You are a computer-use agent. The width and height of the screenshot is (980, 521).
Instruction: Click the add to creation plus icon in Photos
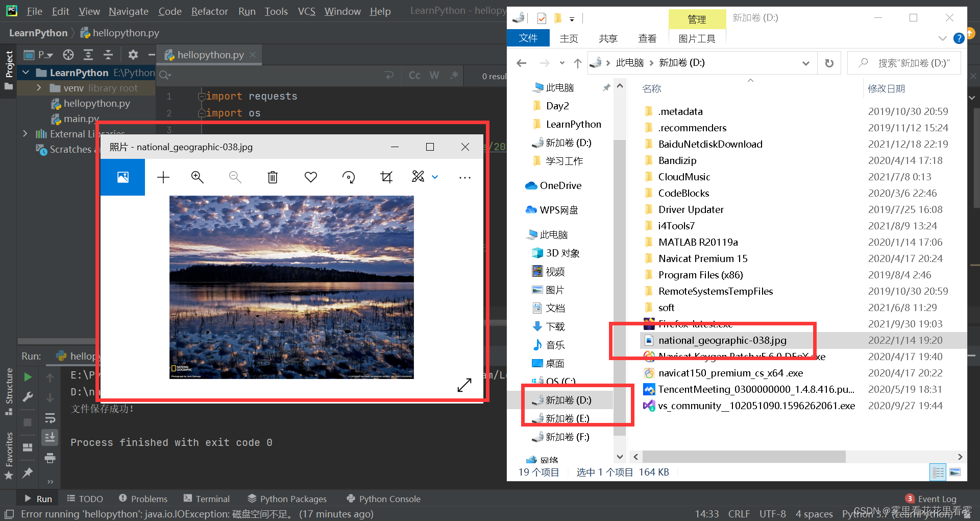coord(163,177)
